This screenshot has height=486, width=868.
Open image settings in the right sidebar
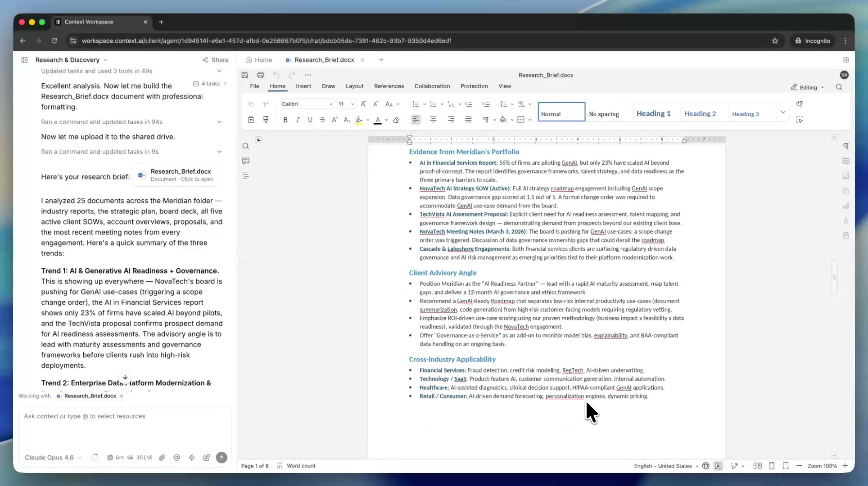click(x=846, y=176)
